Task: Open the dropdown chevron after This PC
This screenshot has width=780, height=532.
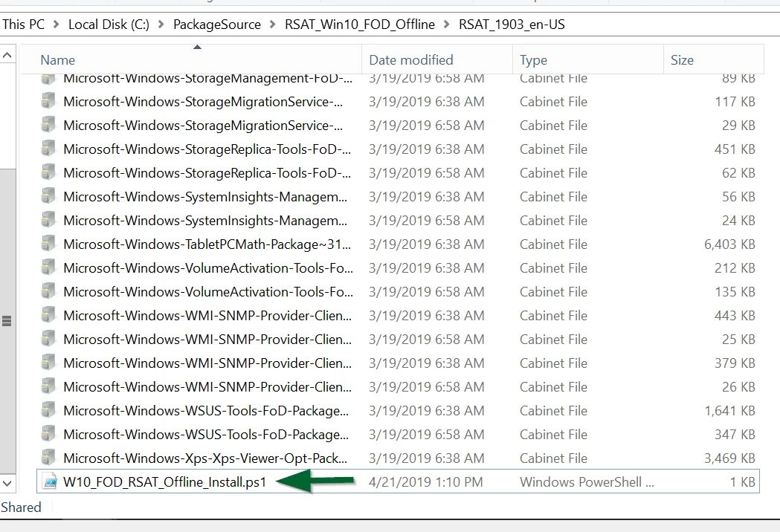Action: [x=57, y=25]
